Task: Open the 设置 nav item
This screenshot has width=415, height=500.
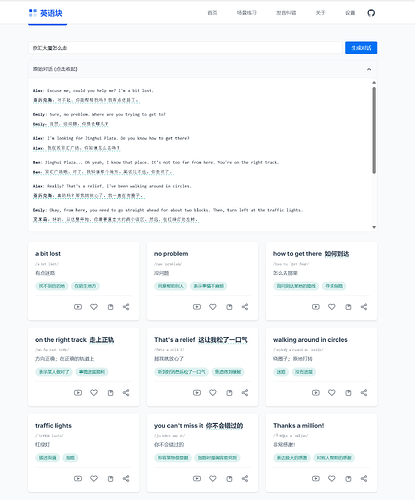Action: pyautogui.click(x=350, y=13)
